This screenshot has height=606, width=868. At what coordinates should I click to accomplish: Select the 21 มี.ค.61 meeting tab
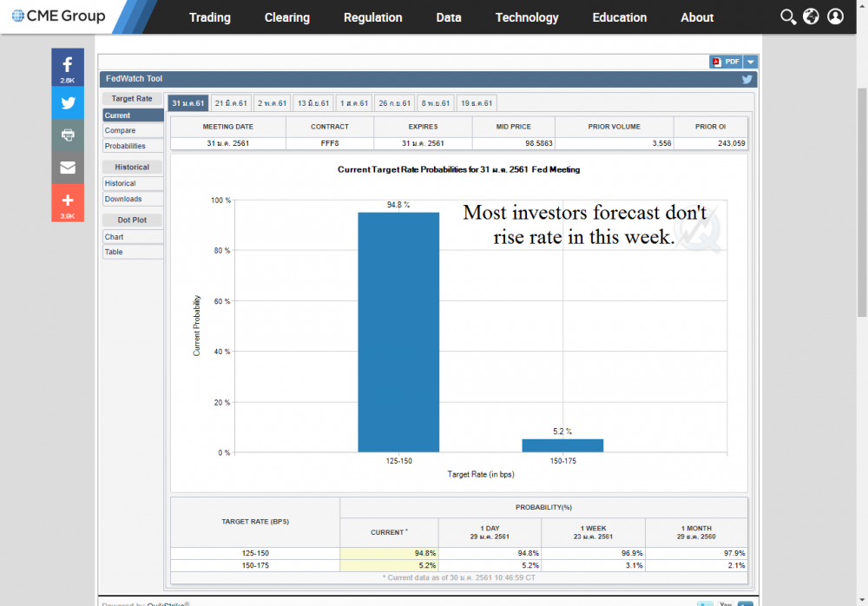232,103
